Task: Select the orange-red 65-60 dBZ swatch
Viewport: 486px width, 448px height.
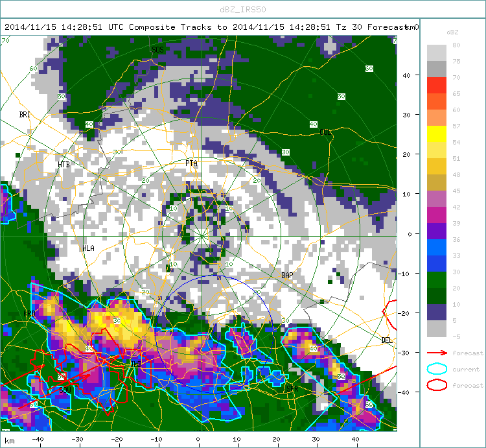Action: click(437, 101)
